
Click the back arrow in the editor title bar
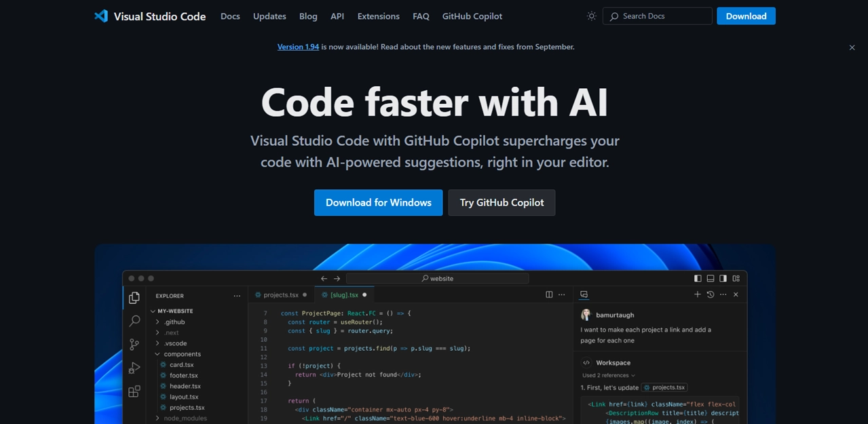click(324, 278)
